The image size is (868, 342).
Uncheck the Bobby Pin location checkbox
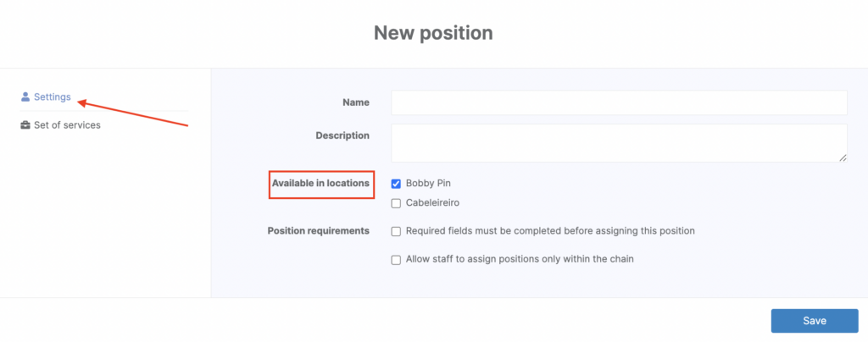[x=396, y=183]
